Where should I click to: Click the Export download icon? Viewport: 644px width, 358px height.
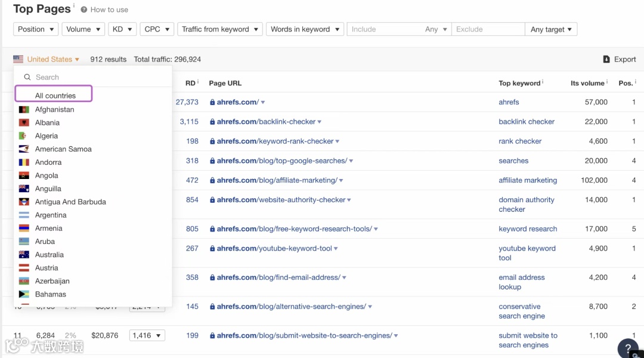coord(606,59)
